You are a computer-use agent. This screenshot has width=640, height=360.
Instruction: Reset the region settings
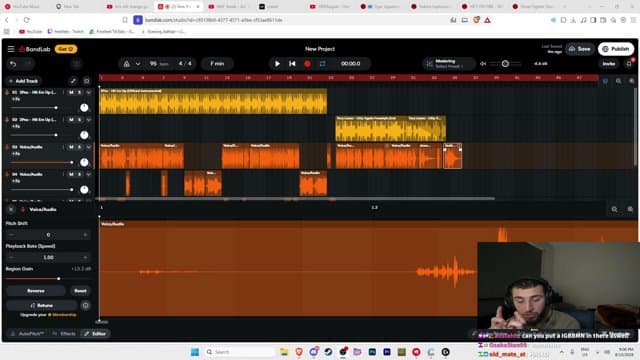tap(80, 291)
